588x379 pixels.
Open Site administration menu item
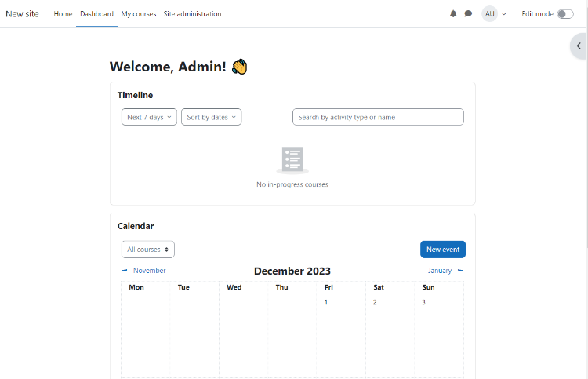pos(192,14)
